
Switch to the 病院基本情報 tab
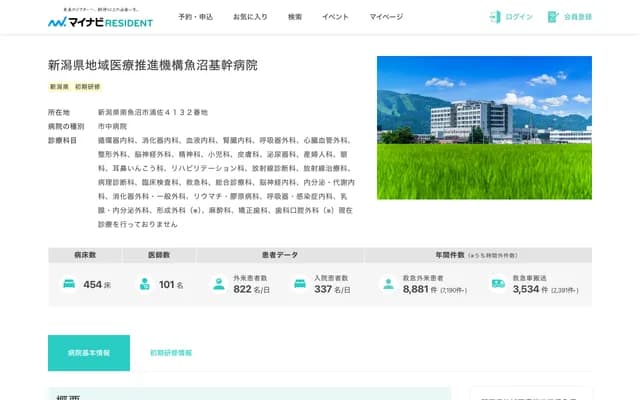[x=89, y=353]
